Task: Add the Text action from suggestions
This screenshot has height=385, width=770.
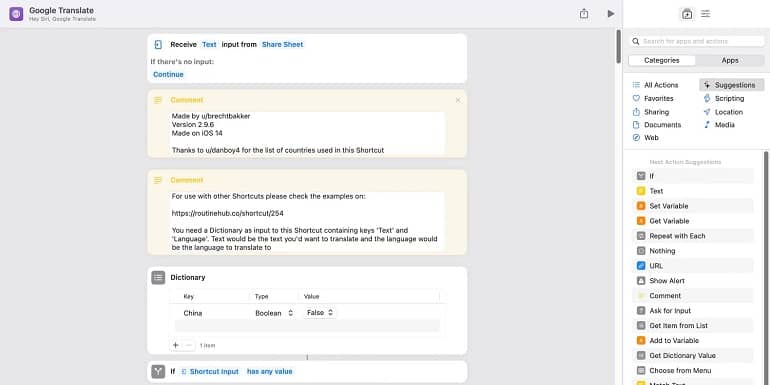Action: (x=692, y=191)
